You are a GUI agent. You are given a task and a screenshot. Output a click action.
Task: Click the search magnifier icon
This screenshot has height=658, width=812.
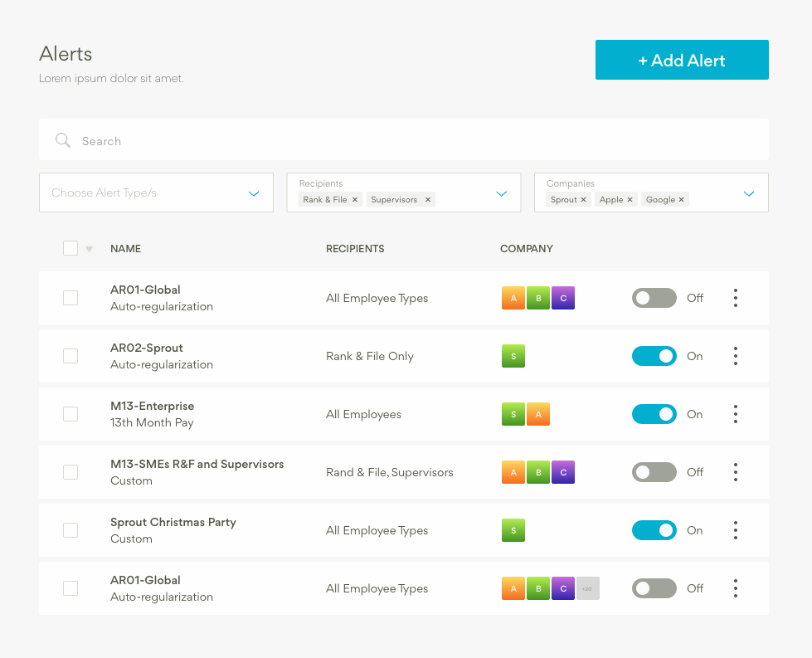pyautogui.click(x=63, y=140)
